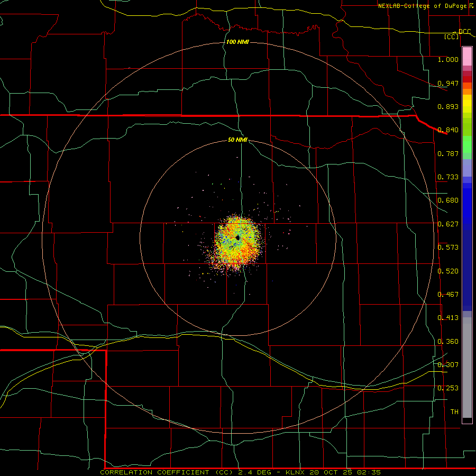The width and height of the screenshot is (476, 476).
Task: Click the 0.787 color scale value
Action: 448,153
